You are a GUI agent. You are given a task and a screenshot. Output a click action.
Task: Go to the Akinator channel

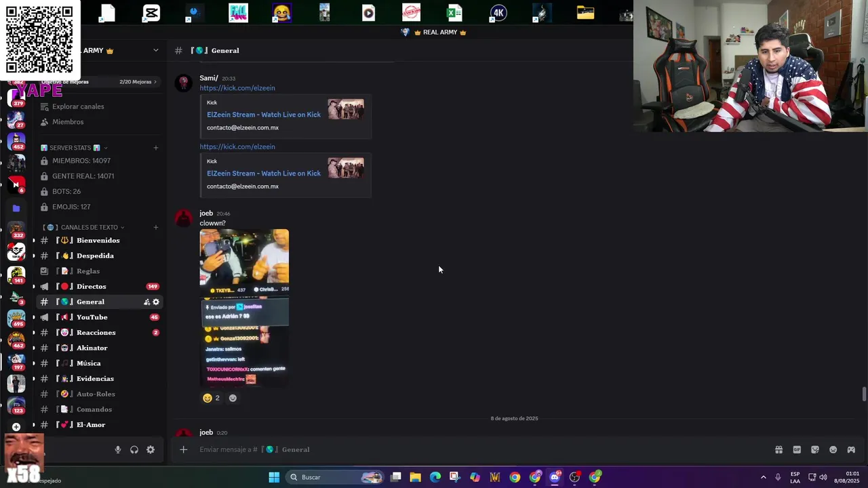coord(92,348)
